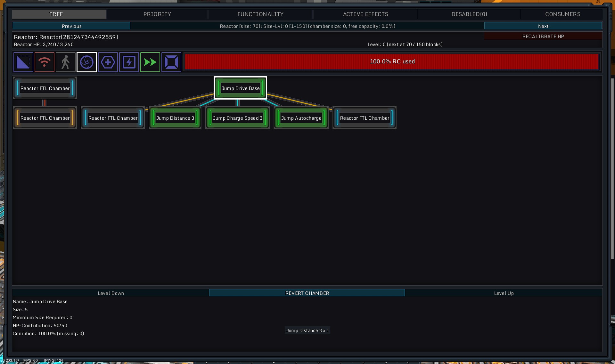Select the Jump Autocharge chamber node
Screen dimensions: 615x364
click(x=301, y=118)
